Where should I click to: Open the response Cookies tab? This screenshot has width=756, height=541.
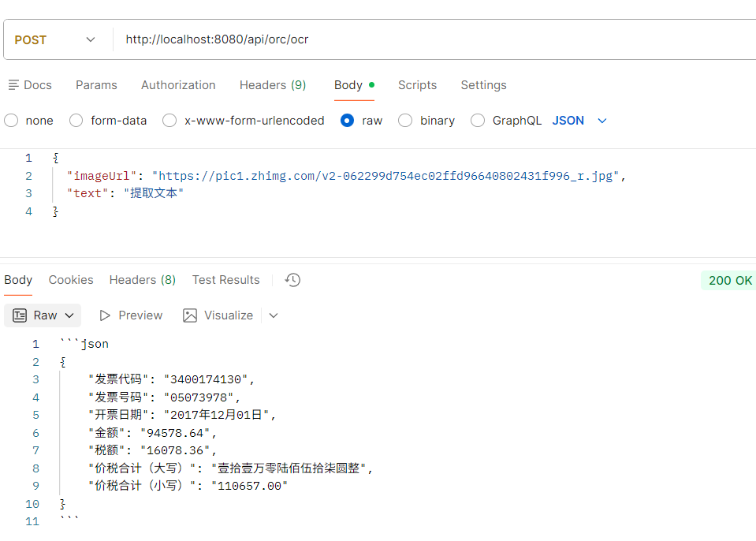point(71,280)
